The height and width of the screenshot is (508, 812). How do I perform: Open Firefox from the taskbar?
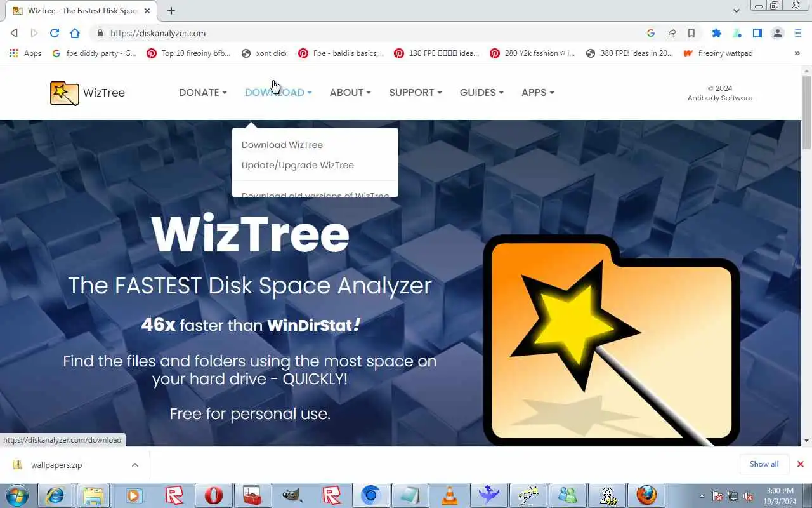click(646, 495)
